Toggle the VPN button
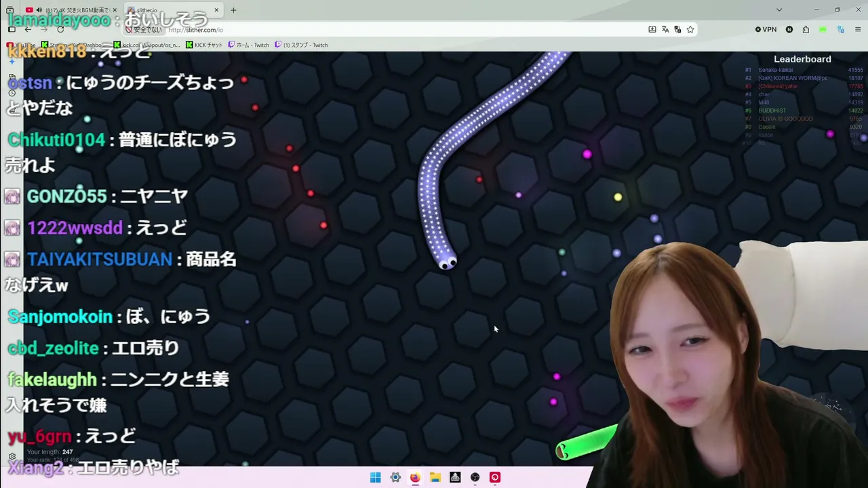The image size is (868, 488). [x=766, y=30]
